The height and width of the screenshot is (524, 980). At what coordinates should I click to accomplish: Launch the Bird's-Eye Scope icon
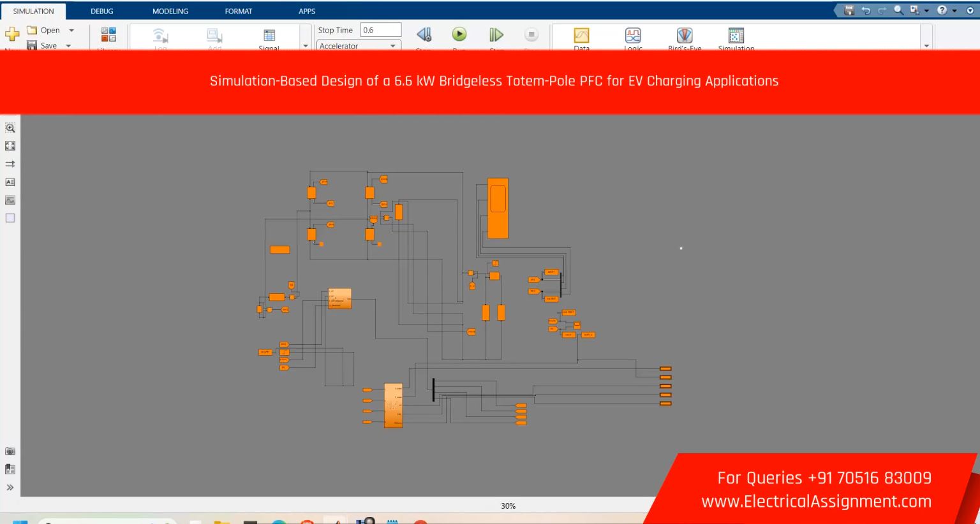click(x=684, y=36)
